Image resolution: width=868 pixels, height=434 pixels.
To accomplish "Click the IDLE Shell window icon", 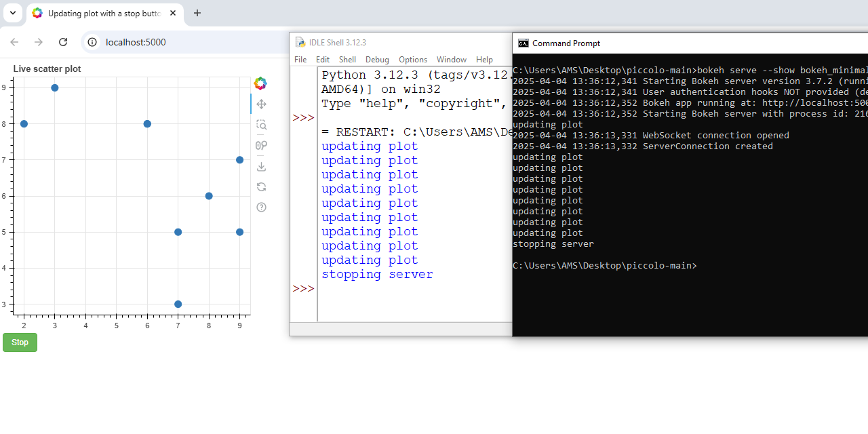I will (300, 42).
